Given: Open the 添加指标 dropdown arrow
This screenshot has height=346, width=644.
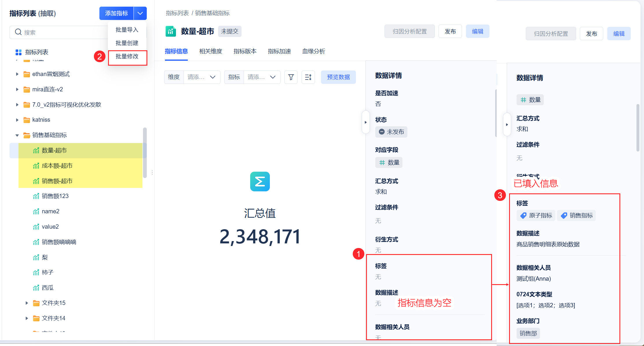Looking at the screenshot, I should click(140, 13).
